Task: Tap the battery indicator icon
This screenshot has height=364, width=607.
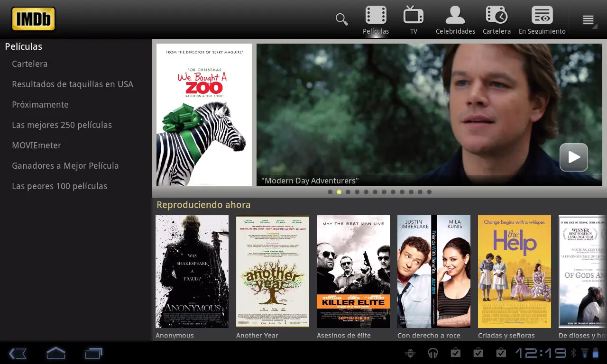Action: click(x=596, y=353)
